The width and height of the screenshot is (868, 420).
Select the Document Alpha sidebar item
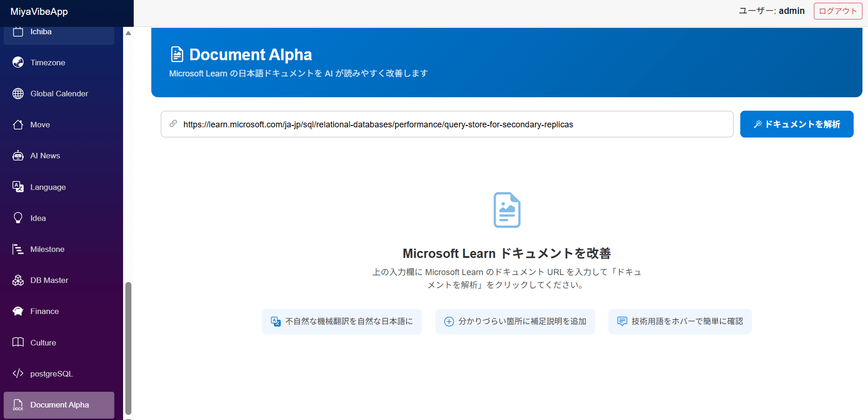tap(59, 405)
